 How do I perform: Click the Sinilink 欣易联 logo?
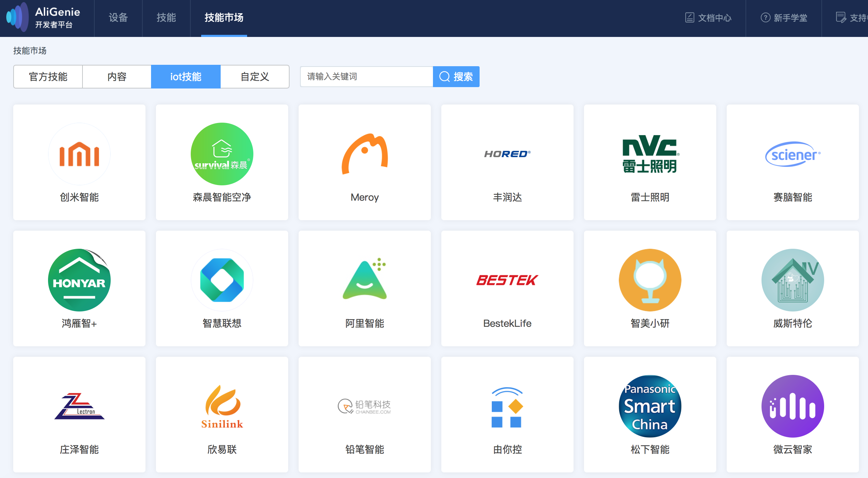click(222, 406)
